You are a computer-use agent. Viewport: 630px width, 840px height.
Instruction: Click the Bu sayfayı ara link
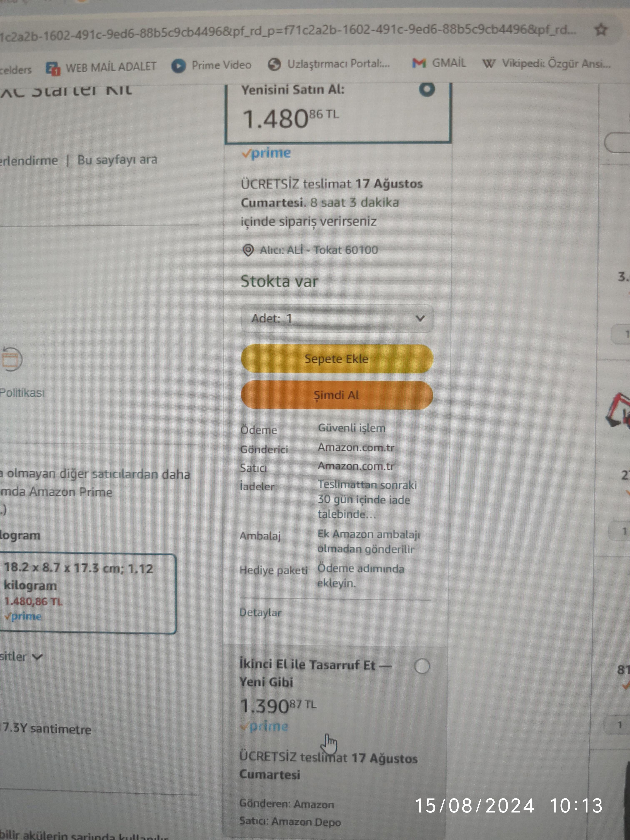tap(117, 160)
